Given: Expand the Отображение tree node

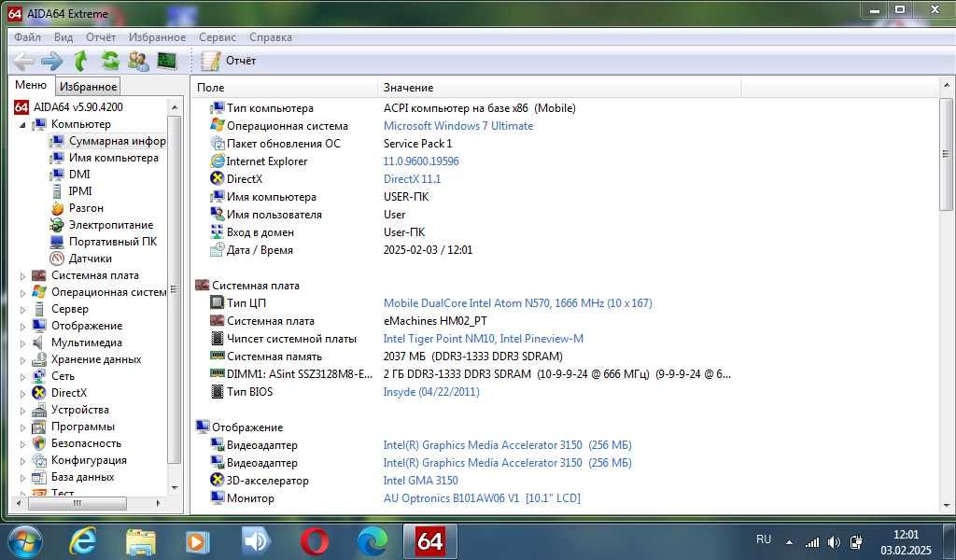Looking at the screenshot, I should point(22,327).
